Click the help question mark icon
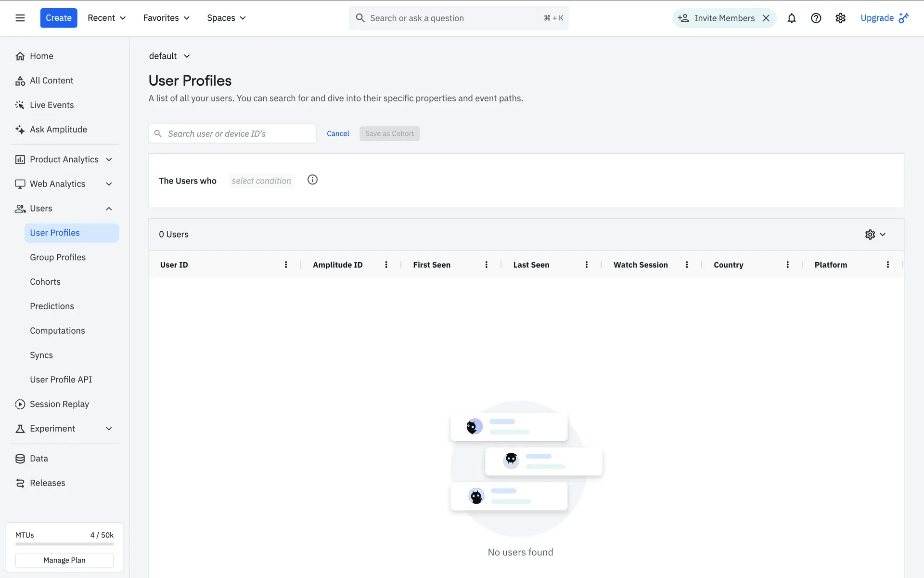Screen dimensions: 924x578 tap(816, 18)
